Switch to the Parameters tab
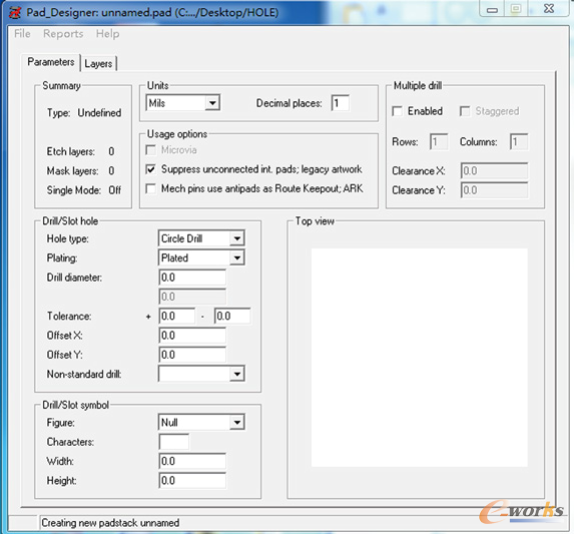The height and width of the screenshot is (534, 574). [51, 62]
